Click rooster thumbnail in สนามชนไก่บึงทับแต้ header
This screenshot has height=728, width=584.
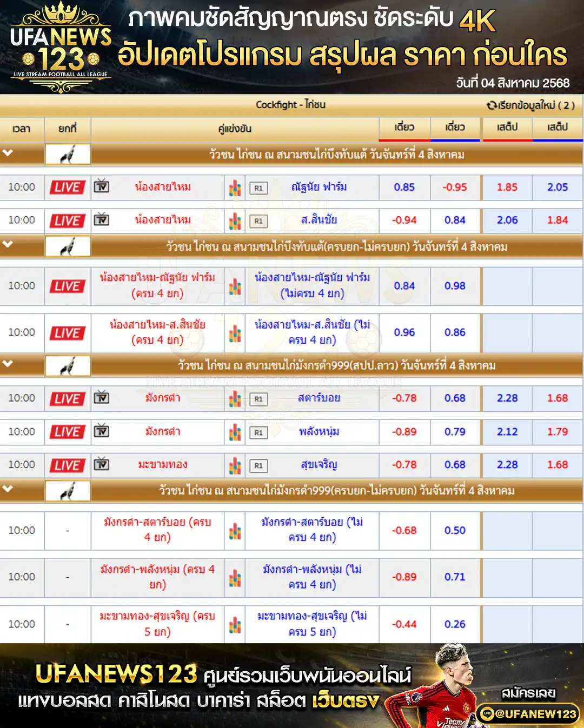[68, 155]
